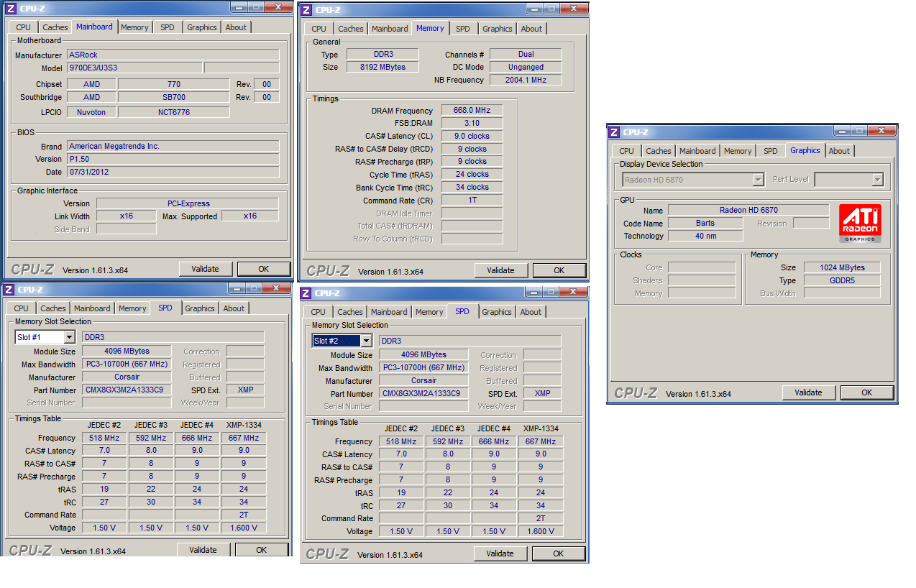Switch to CPU tab in Mainboard window
Screen dimensions: 916x588
pyautogui.click(x=24, y=27)
